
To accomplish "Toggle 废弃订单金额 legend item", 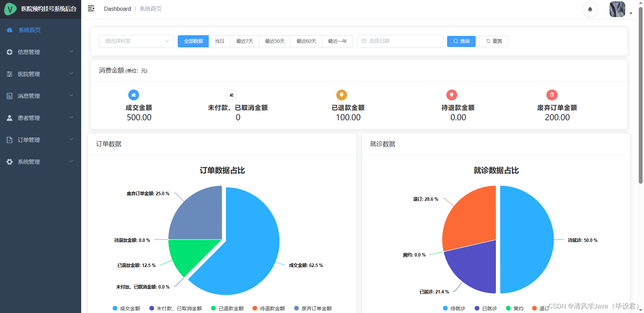I will click(x=313, y=308).
